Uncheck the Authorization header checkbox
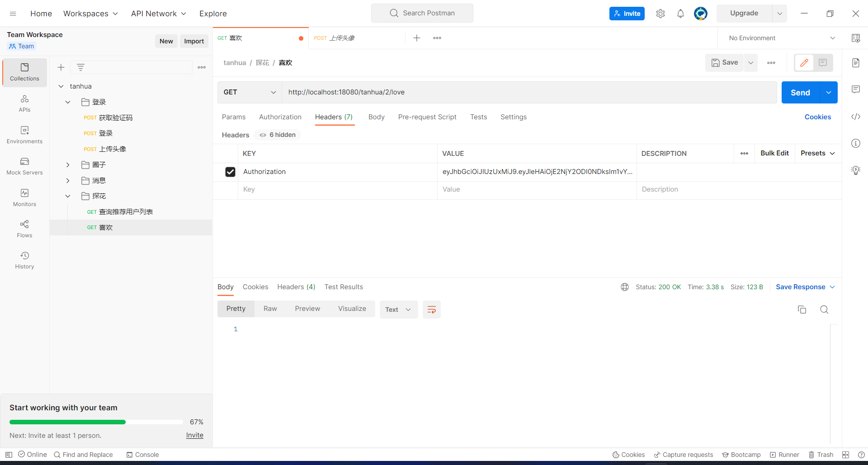 (230, 172)
